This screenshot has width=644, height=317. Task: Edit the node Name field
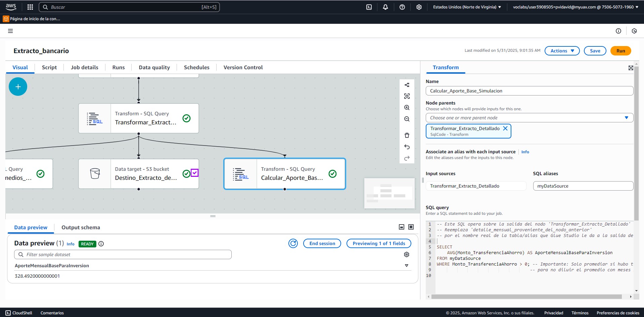[530, 91]
